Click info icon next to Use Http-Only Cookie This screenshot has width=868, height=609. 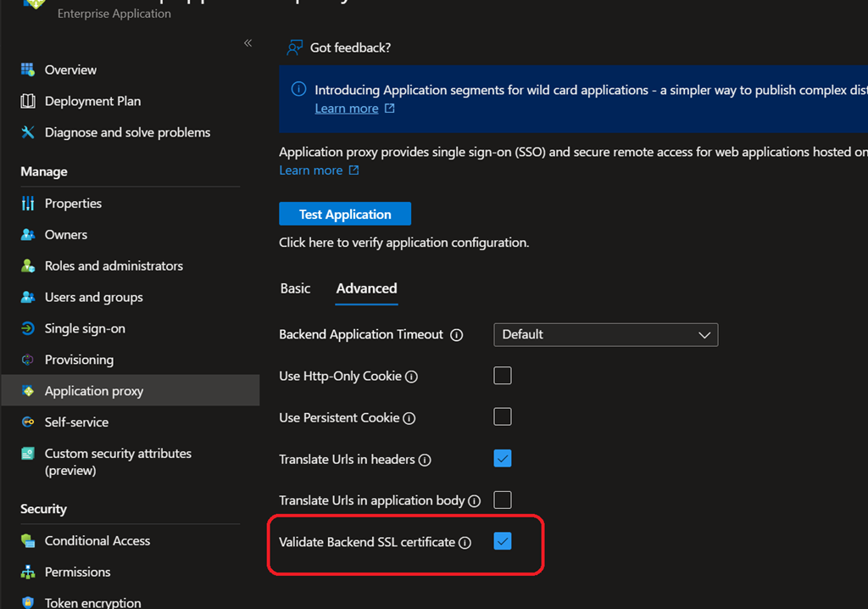pyautogui.click(x=411, y=377)
